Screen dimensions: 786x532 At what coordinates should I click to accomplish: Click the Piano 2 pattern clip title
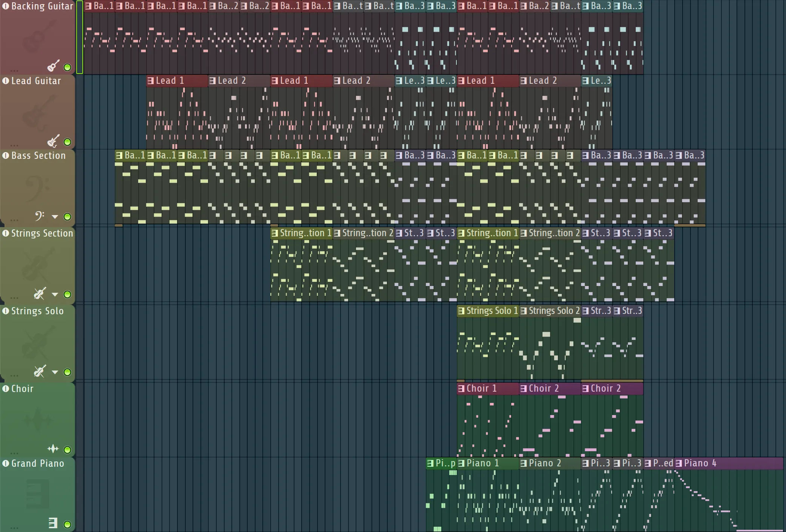point(545,463)
